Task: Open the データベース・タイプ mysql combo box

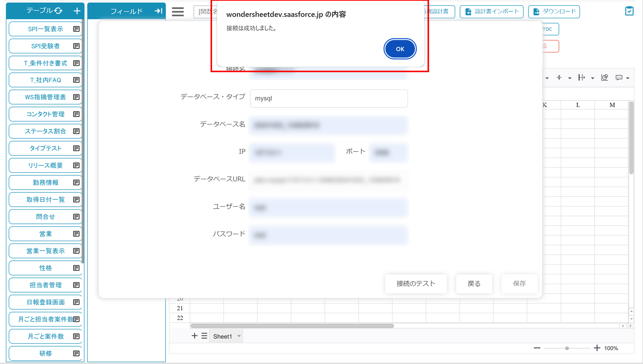Action: (x=329, y=98)
